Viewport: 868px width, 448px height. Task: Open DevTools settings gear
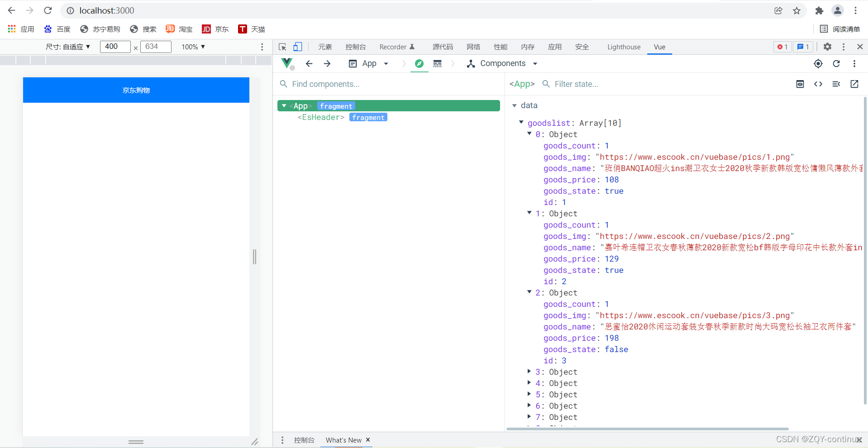(827, 47)
